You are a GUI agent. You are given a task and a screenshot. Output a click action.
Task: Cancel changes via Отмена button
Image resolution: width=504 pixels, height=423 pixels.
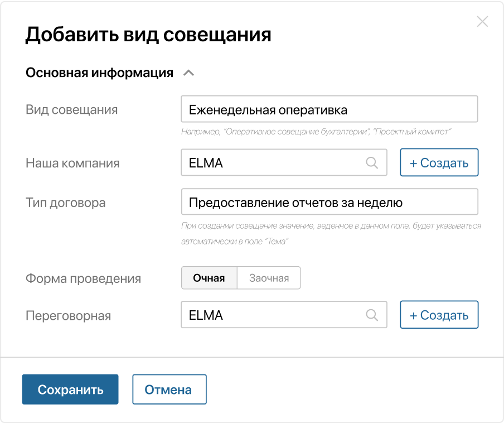(169, 389)
